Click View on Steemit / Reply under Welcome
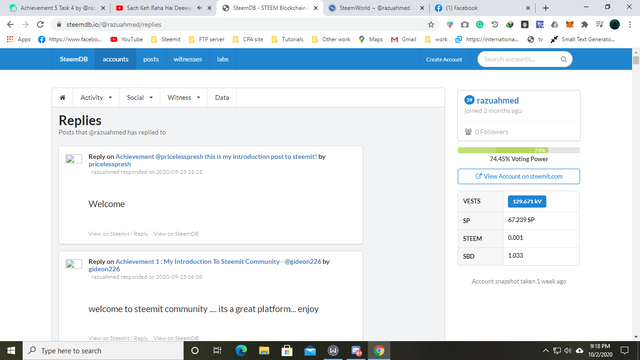This screenshot has width=640, height=360. (118, 234)
